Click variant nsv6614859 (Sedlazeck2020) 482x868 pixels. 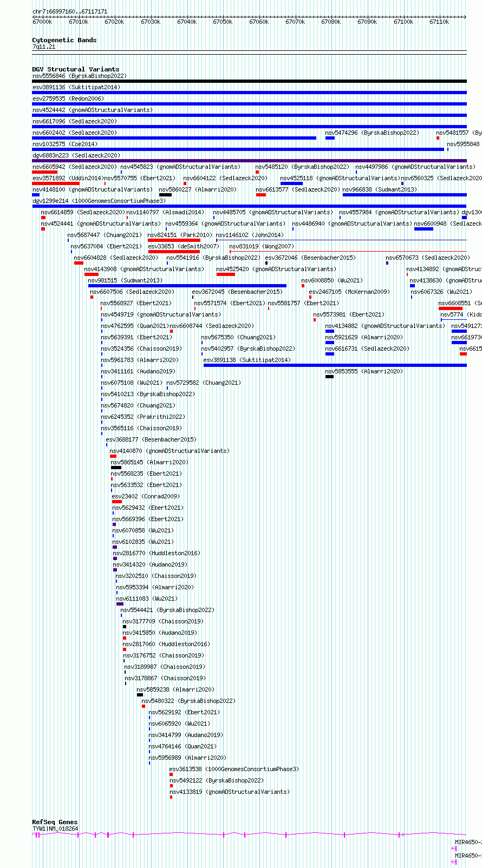click(83, 212)
